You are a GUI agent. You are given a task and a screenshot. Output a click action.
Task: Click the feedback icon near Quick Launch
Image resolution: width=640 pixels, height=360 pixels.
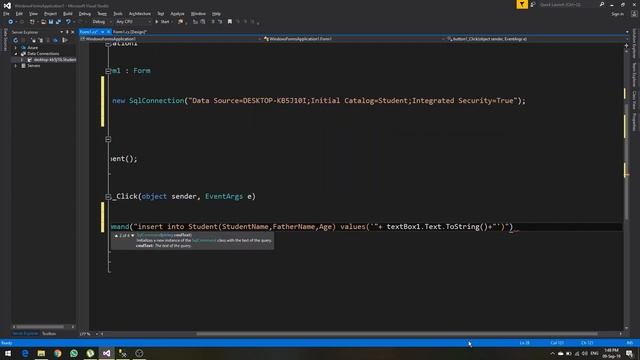[533, 4]
